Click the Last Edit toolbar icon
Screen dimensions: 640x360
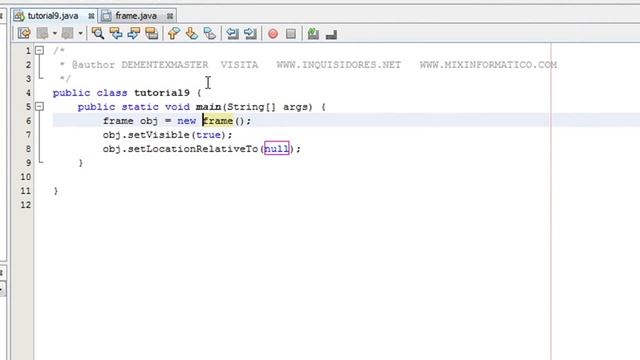24,33
